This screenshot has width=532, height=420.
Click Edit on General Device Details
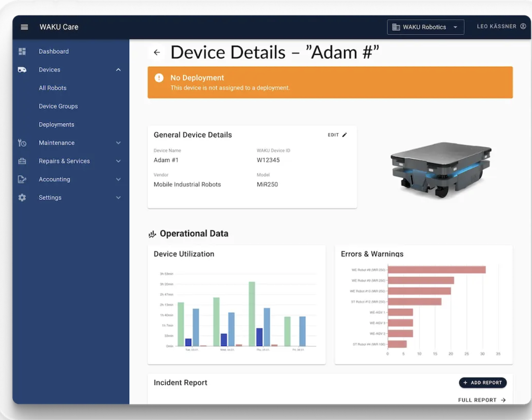[x=337, y=135]
